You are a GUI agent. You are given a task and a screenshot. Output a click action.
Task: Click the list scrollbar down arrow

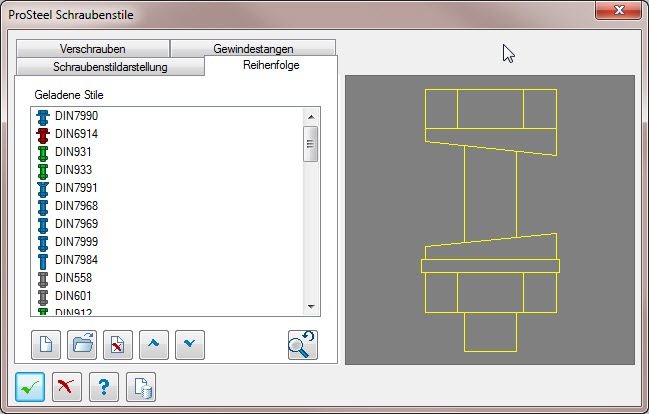click(x=311, y=307)
